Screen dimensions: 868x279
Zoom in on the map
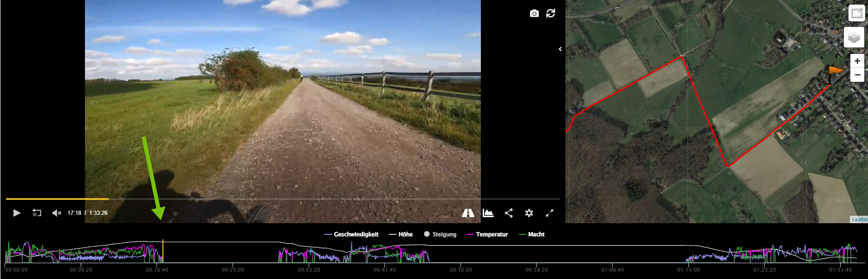[x=857, y=61]
